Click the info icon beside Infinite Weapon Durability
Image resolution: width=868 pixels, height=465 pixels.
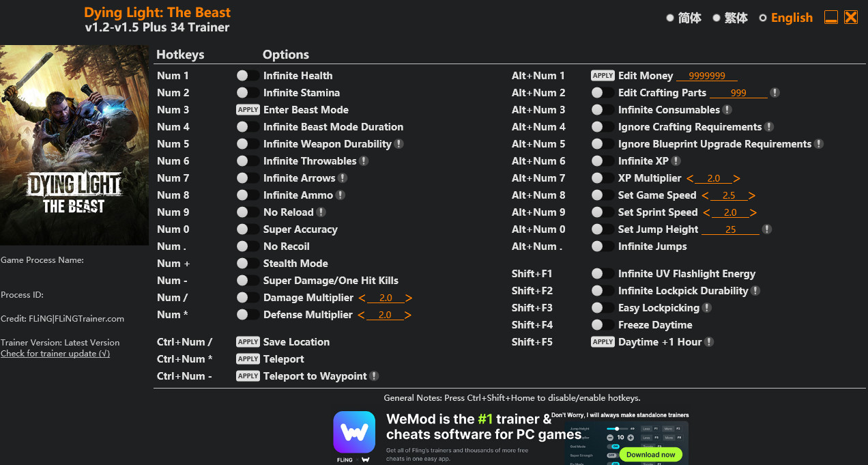pos(399,144)
